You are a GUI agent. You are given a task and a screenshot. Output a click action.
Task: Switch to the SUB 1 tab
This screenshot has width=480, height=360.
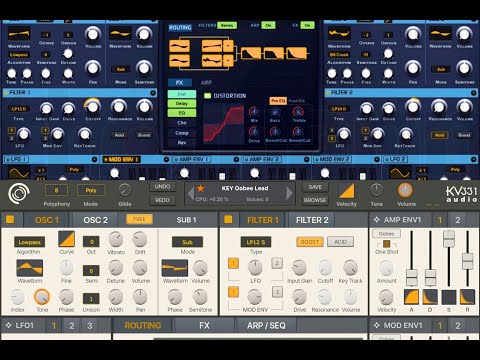pyautogui.click(x=186, y=220)
